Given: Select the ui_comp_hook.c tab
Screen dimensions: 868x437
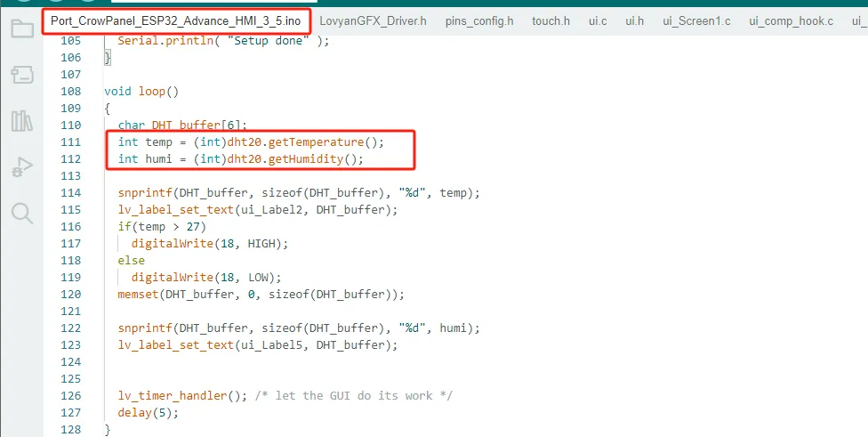Looking at the screenshot, I should coord(791,20).
